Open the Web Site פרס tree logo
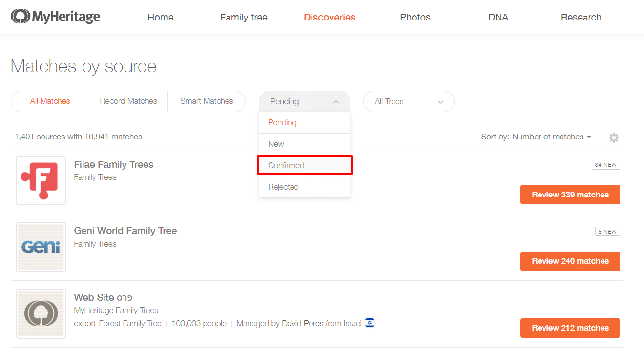 (41, 314)
